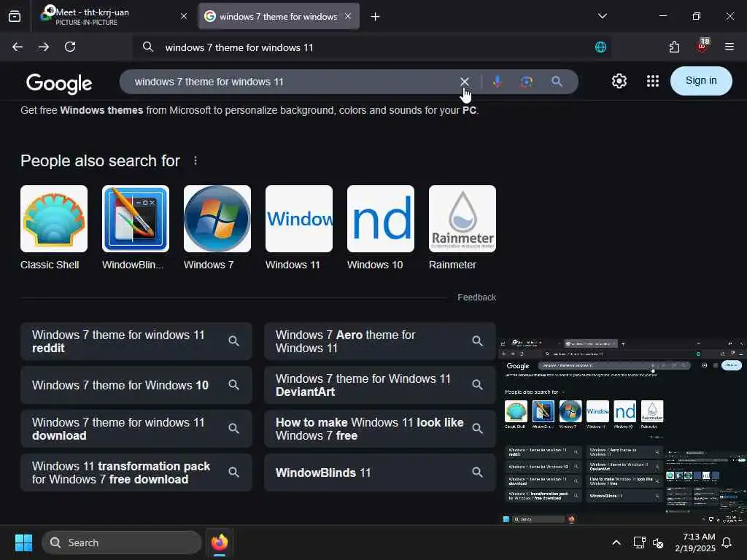
Task: Search How to make Windows 11 look like Windows 7
Action: [x=379, y=429]
